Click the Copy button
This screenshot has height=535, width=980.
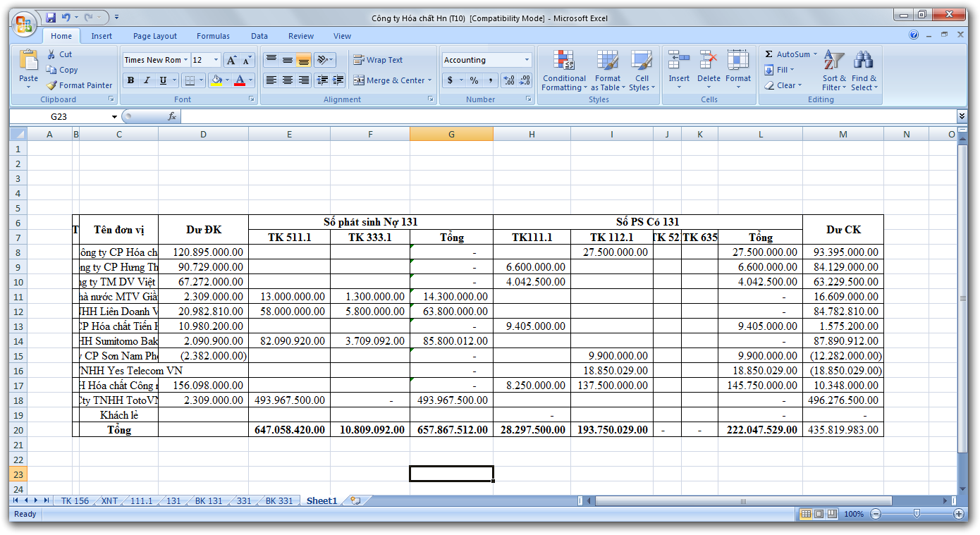[62, 70]
